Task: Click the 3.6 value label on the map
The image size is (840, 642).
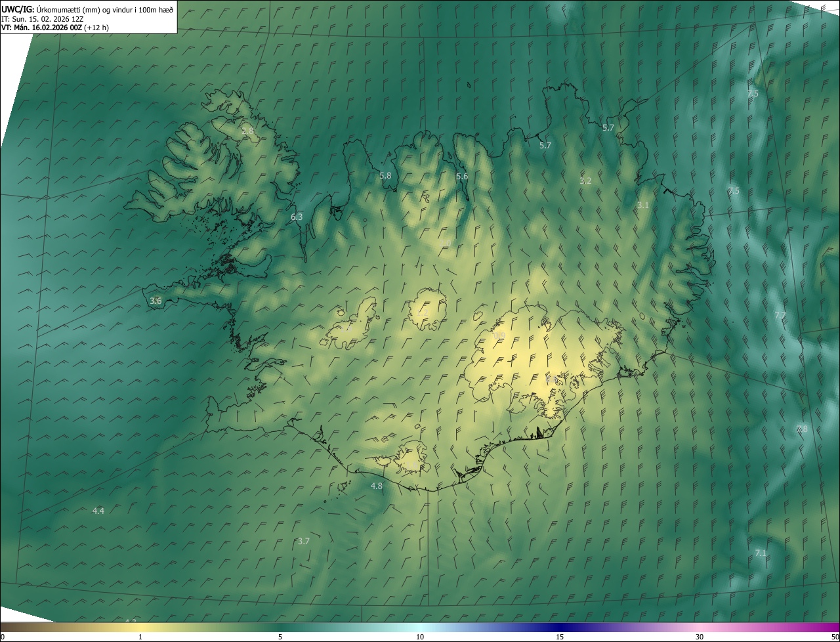Action: 156,301
